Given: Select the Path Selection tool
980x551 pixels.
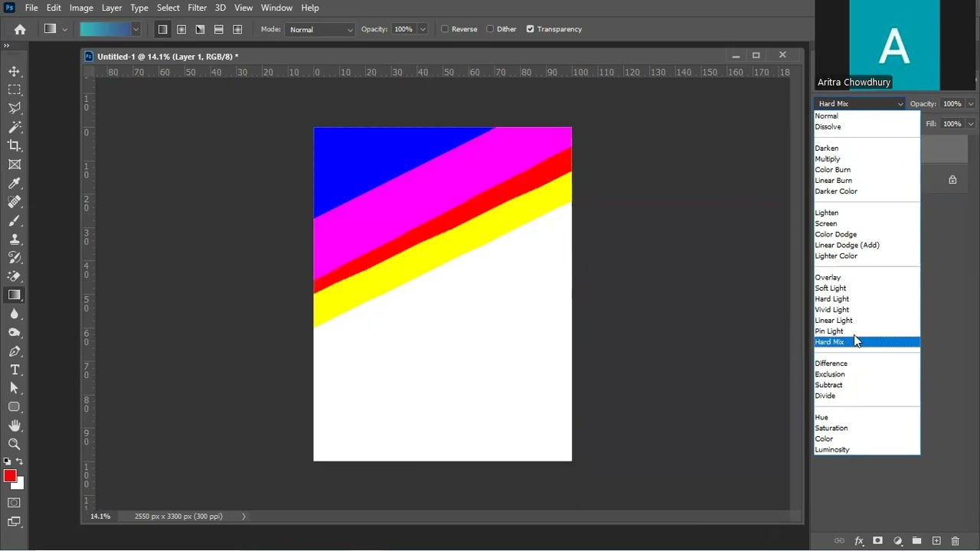Looking at the screenshot, I should coord(15,388).
